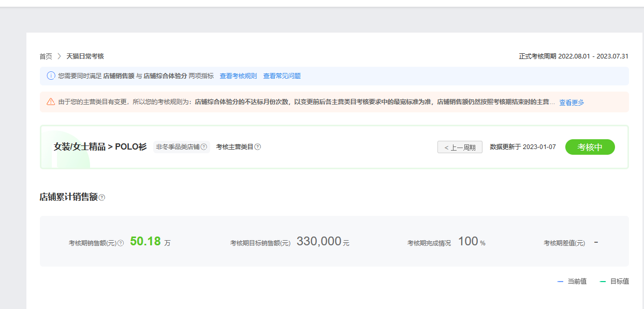Viewport: 644px width, 309px height.
Task: Click the 考核期目标销售额(元) label
Action: [x=260, y=243]
